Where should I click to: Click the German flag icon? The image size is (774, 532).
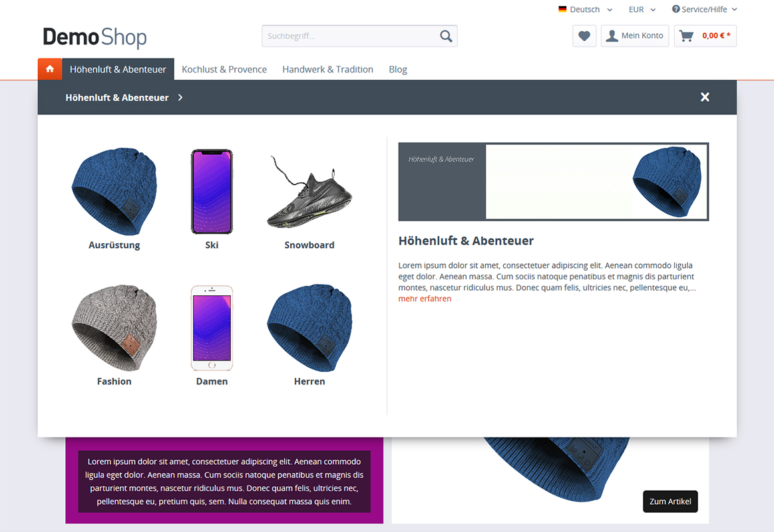562,9
